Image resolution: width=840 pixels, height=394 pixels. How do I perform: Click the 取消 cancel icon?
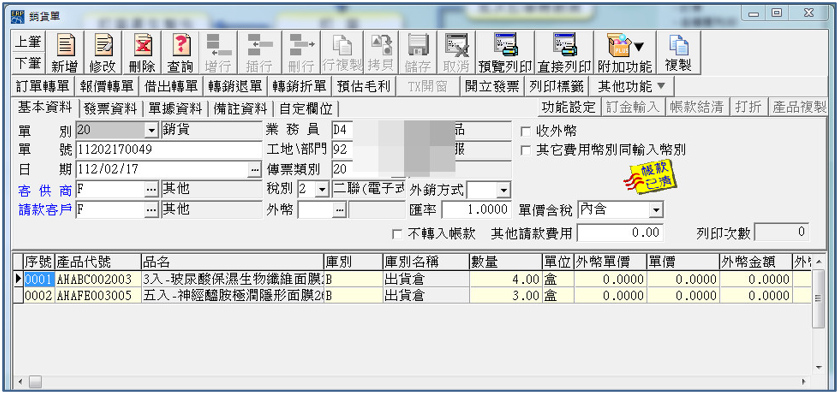(x=457, y=52)
